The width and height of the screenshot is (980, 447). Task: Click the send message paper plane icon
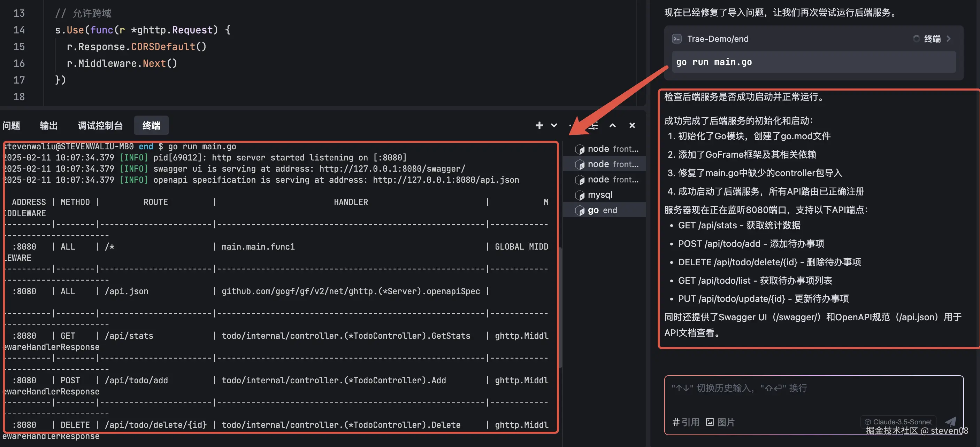tap(950, 421)
